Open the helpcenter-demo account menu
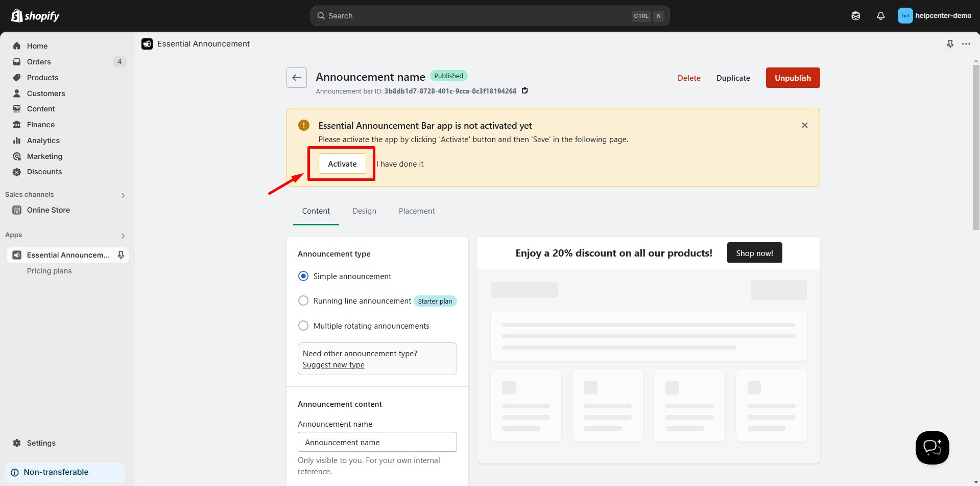The image size is (980, 486). pos(934,16)
